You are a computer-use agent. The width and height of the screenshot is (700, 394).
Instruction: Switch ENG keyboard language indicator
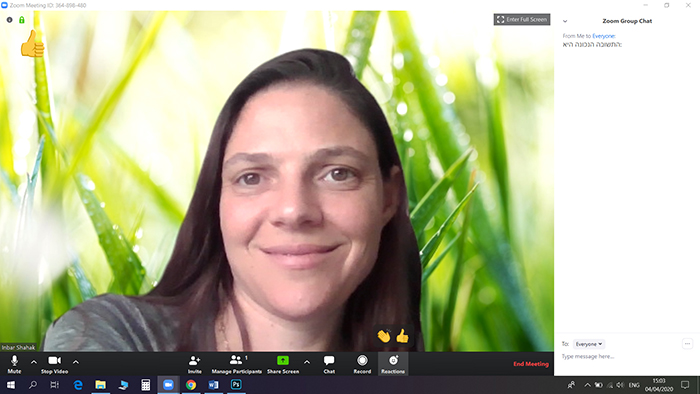click(x=634, y=385)
